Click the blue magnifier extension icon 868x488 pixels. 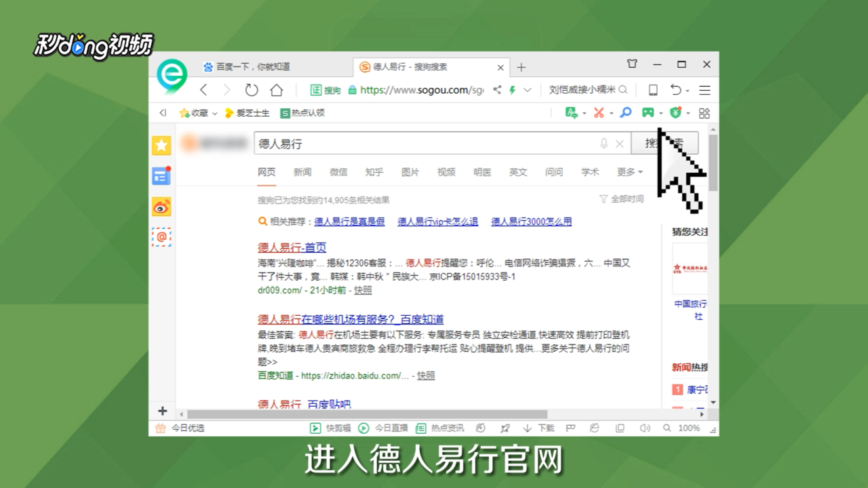626,113
